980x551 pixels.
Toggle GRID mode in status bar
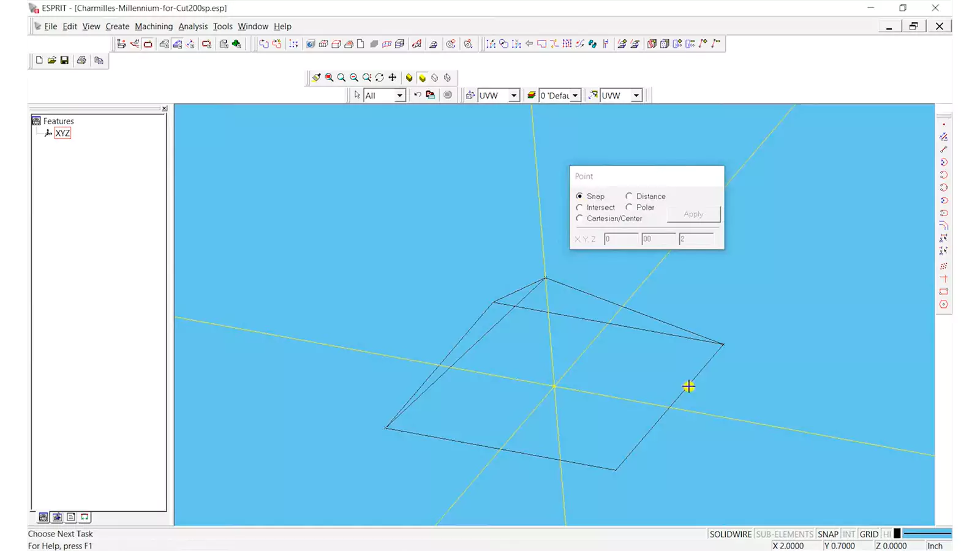(x=869, y=534)
